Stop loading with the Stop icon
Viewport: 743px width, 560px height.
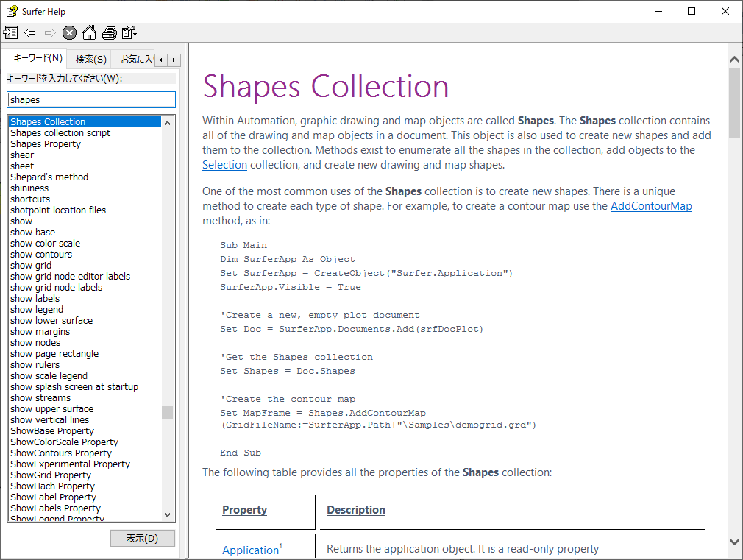69,32
